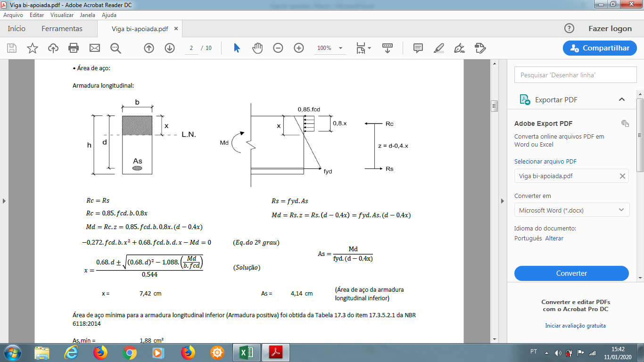The image size is (644, 362).
Task: Open the Janela menu
Action: point(88,15)
